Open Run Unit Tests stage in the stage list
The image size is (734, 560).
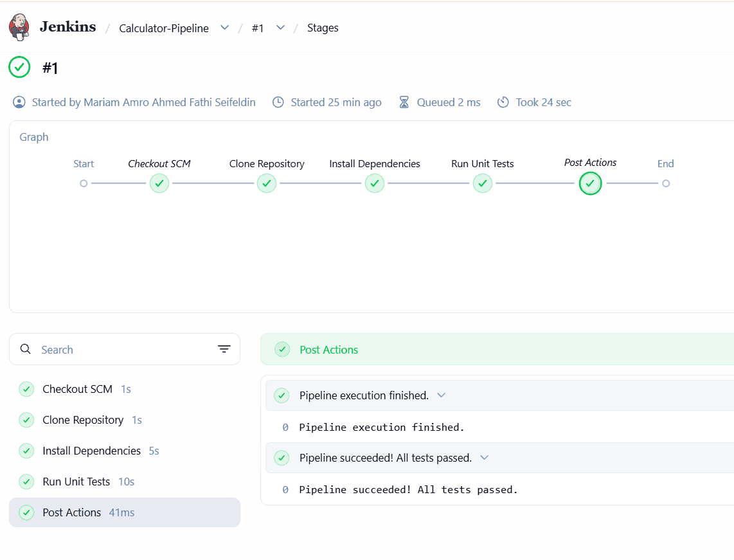125,482
